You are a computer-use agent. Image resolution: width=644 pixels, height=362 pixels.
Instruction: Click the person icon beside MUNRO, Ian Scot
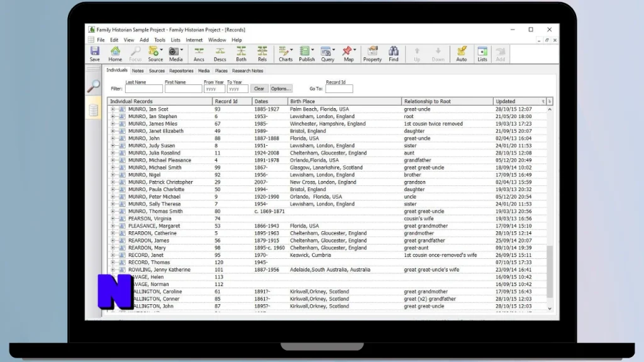tap(122, 109)
